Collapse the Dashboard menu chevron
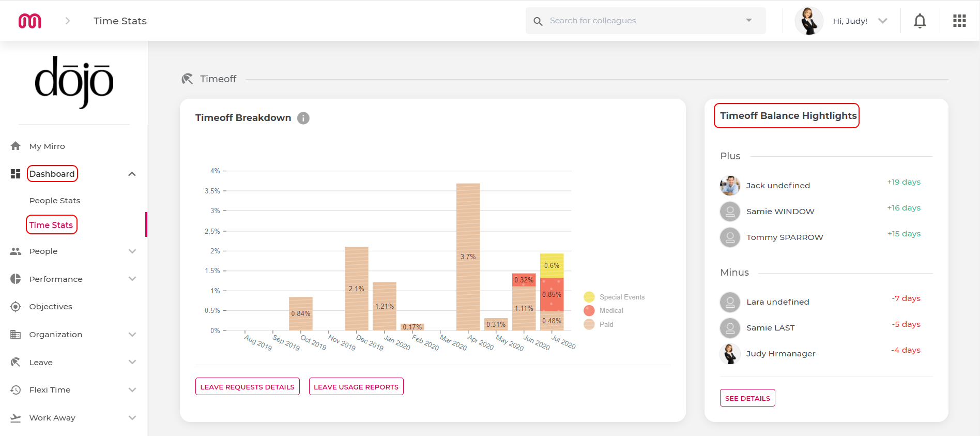This screenshot has height=436, width=980. click(132, 174)
